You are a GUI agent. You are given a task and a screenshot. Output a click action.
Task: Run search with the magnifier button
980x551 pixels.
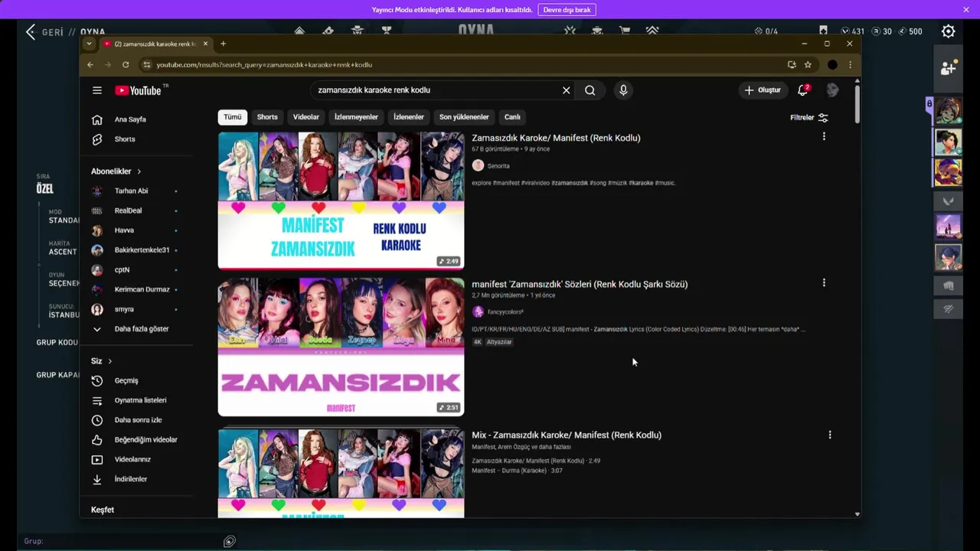point(590,90)
